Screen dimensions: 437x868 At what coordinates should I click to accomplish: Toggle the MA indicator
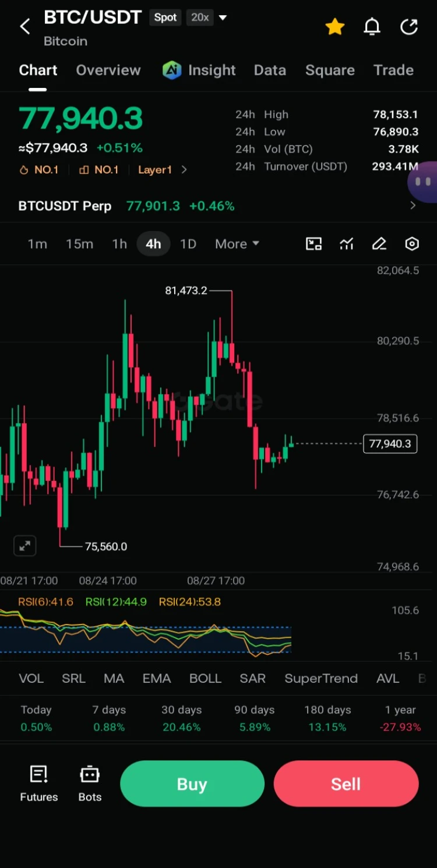(x=114, y=679)
